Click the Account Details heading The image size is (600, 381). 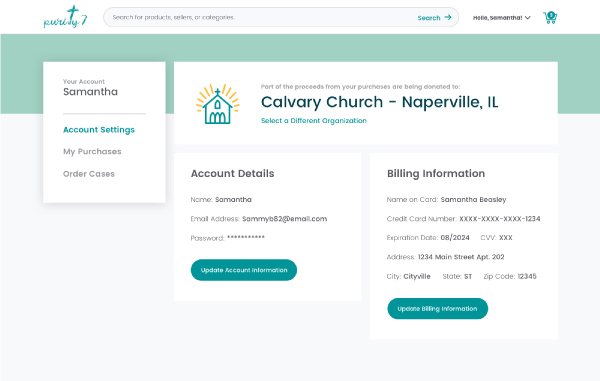pyautogui.click(x=232, y=174)
